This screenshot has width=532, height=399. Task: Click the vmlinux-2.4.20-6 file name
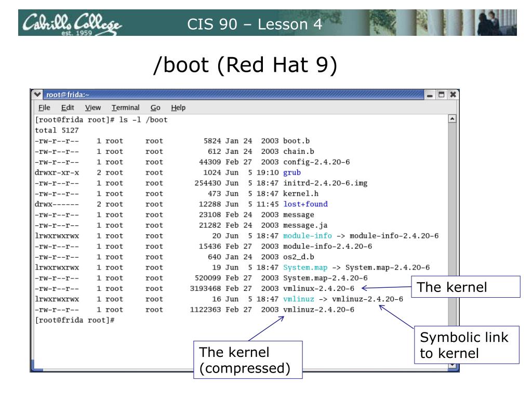pos(319,288)
